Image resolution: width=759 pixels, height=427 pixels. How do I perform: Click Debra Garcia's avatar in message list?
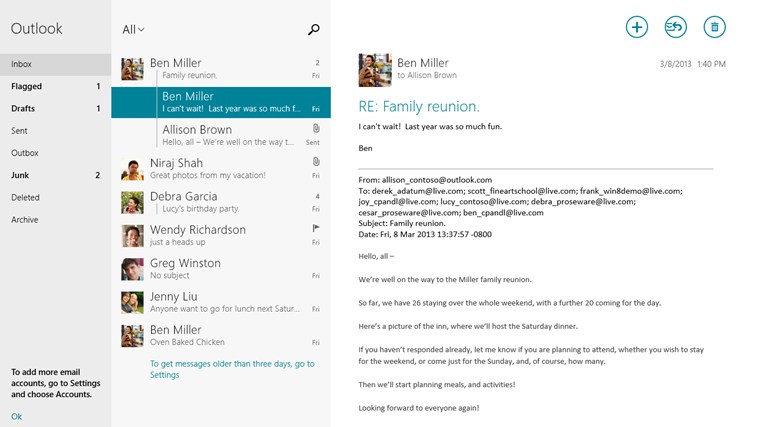click(132, 202)
